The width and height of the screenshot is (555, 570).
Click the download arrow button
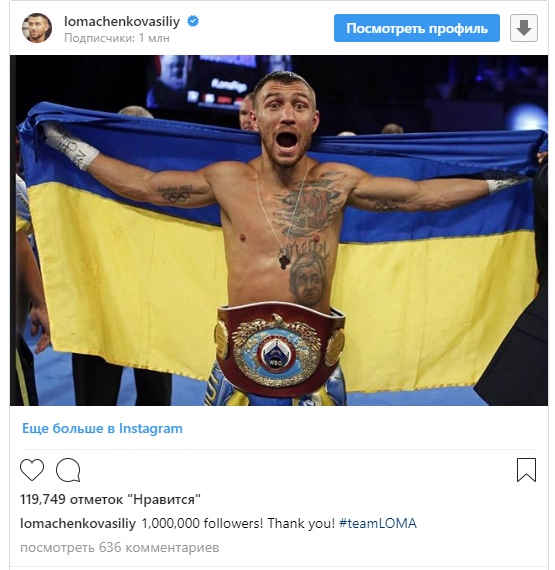pyautogui.click(x=524, y=28)
